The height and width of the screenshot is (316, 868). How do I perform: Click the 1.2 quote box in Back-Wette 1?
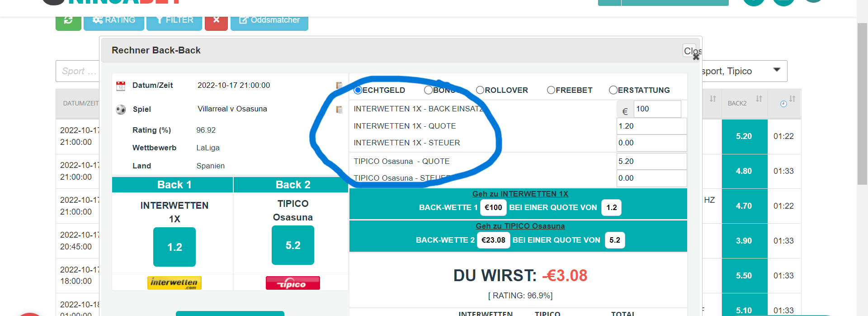click(x=612, y=207)
